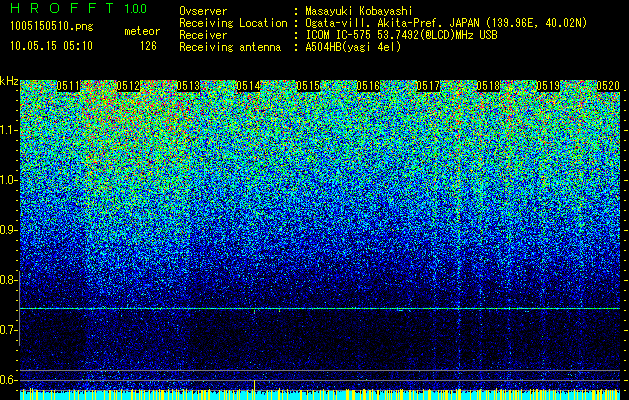
Task: Click the Ovserver label
Action: [203, 11]
